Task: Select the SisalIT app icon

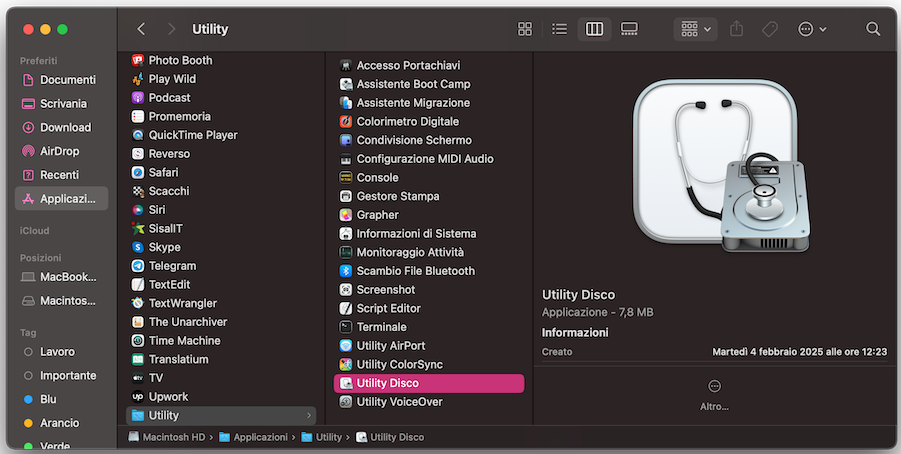Action: click(x=138, y=228)
